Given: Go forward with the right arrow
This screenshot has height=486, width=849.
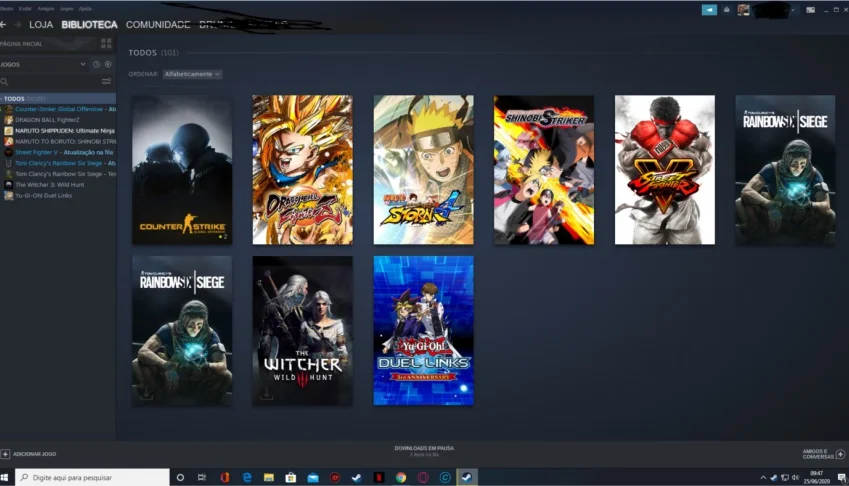Looking at the screenshot, I should [17, 24].
